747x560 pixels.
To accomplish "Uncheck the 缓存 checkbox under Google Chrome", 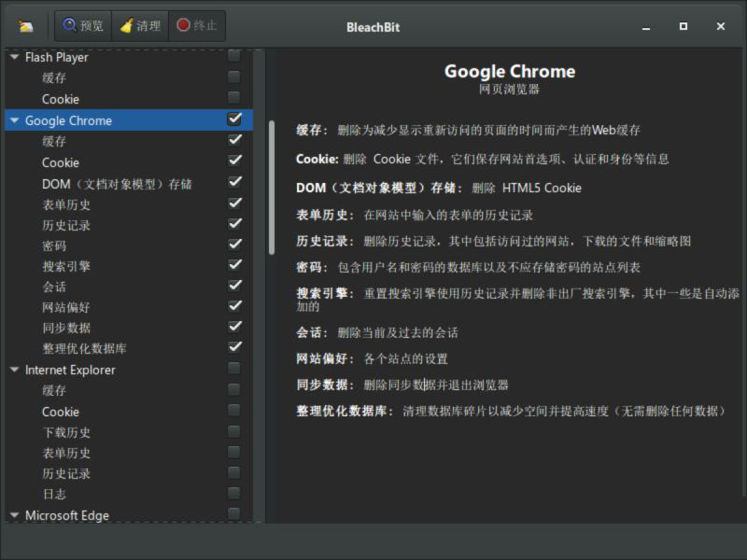I will click(234, 139).
